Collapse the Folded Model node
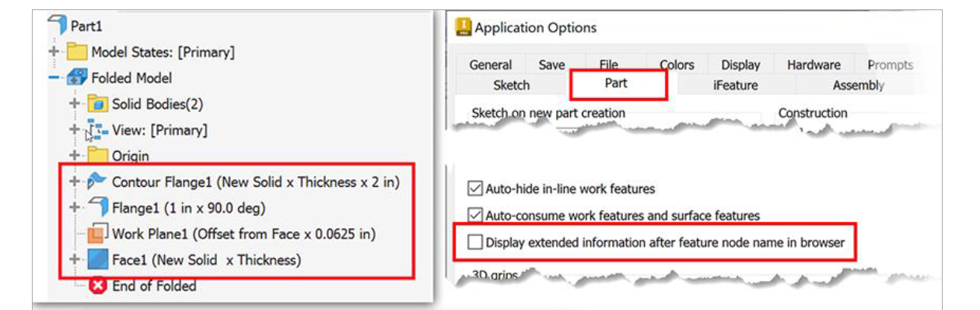 pyautogui.click(x=54, y=78)
